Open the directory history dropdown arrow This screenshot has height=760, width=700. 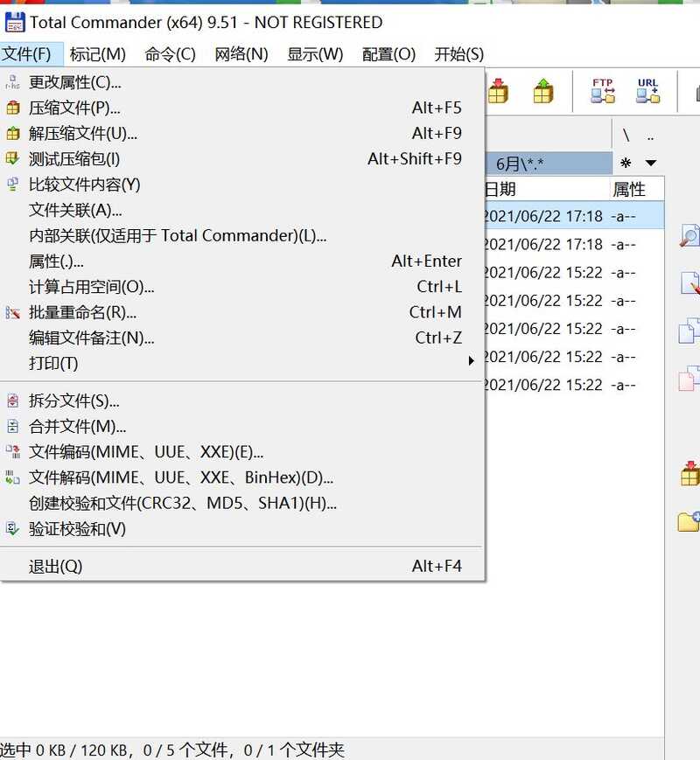coord(651,163)
